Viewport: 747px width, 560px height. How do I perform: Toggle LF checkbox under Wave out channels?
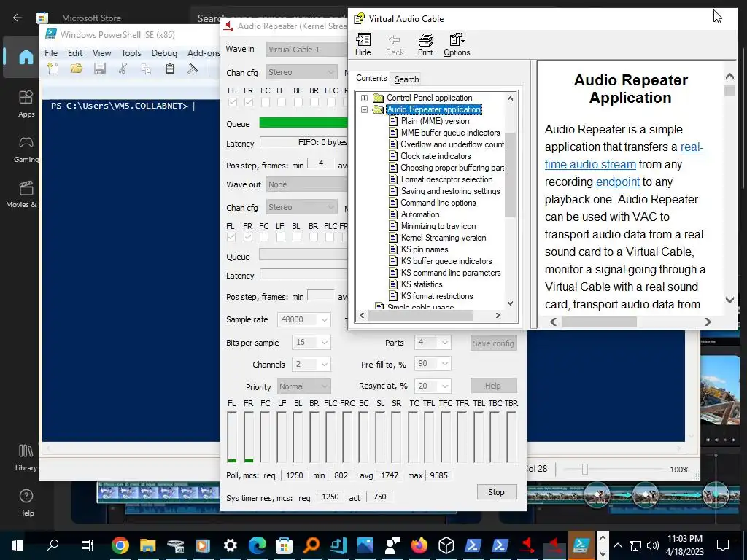tap(281, 237)
